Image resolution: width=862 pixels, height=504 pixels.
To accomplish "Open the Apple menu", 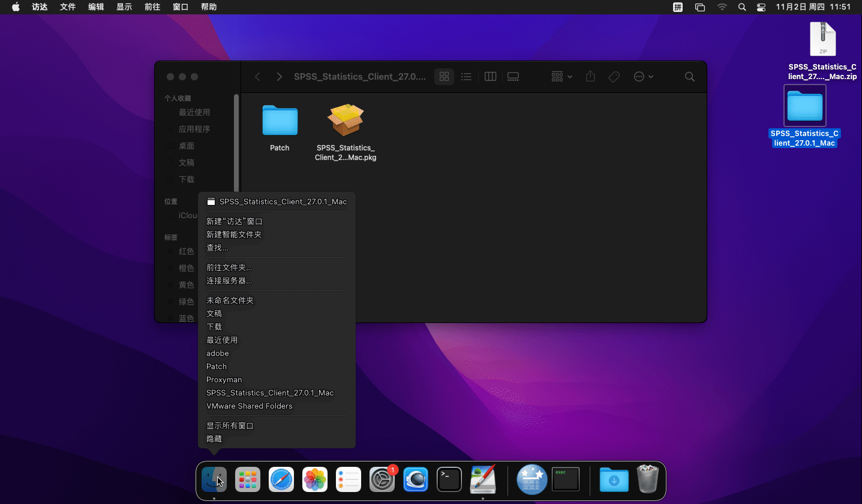I will click(x=16, y=7).
